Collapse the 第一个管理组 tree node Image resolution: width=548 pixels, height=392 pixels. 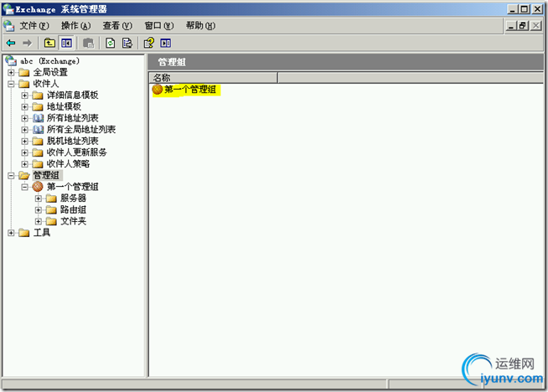point(24,187)
